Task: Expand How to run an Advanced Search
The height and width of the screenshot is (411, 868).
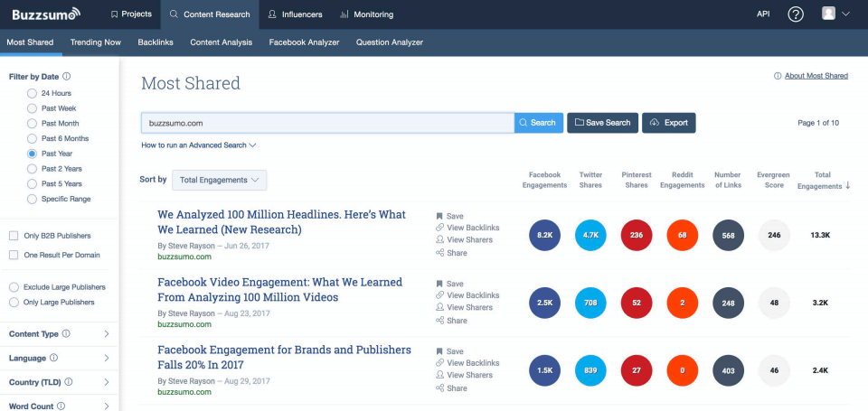Action: tap(199, 145)
